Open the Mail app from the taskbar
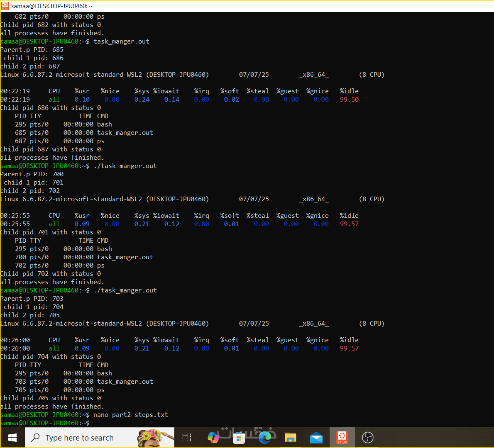The image size is (494, 448). 316,438
